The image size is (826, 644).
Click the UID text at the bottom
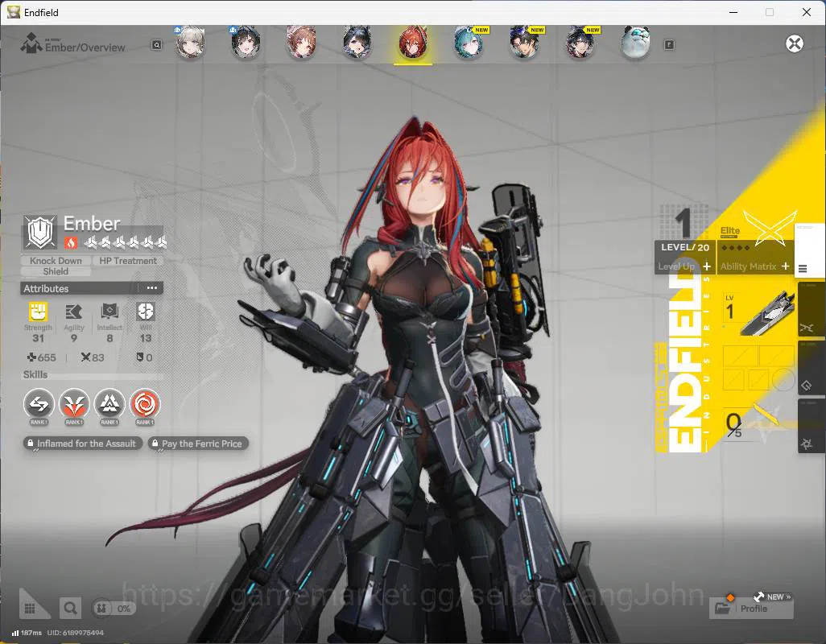(76, 633)
